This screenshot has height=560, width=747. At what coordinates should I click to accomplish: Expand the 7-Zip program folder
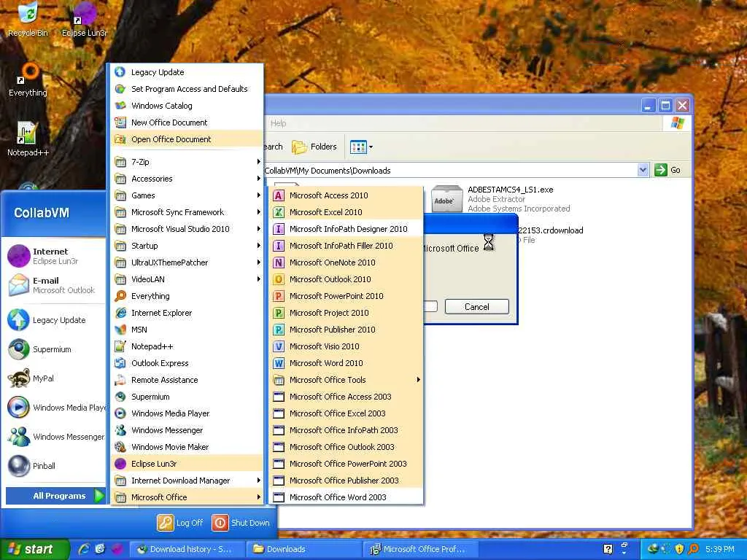[x=187, y=162]
